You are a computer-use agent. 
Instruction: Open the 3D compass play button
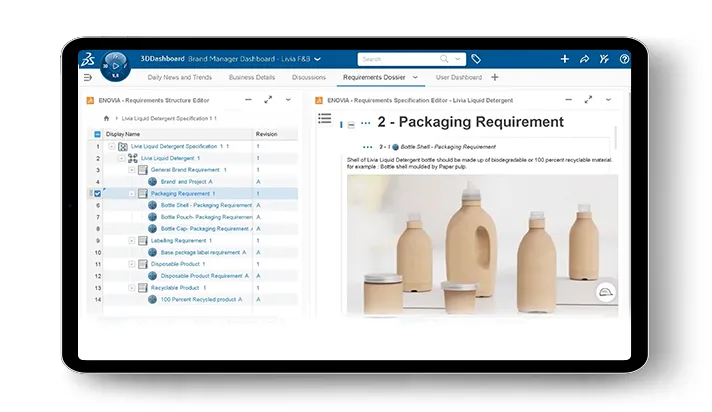(x=115, y=66)
